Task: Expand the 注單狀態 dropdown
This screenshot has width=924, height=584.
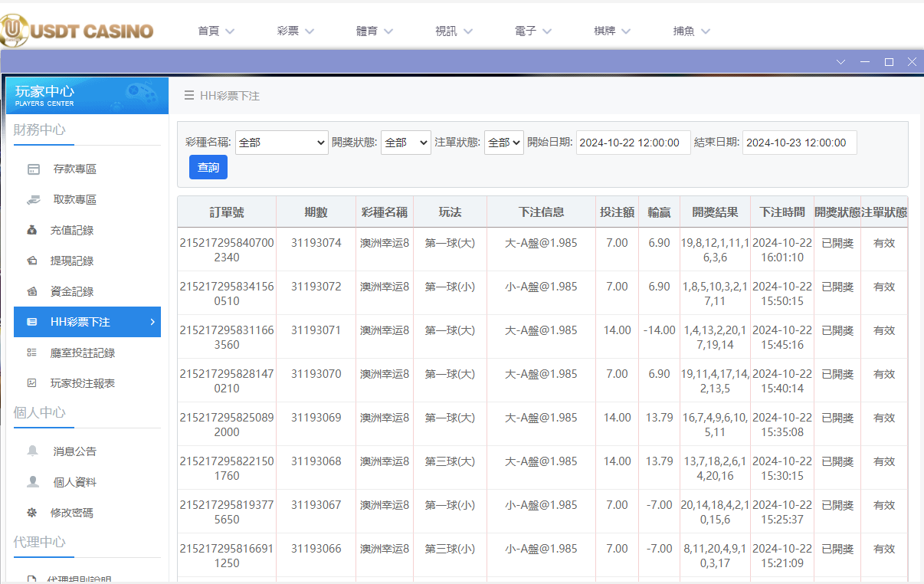Action: (x=503, y=143)
